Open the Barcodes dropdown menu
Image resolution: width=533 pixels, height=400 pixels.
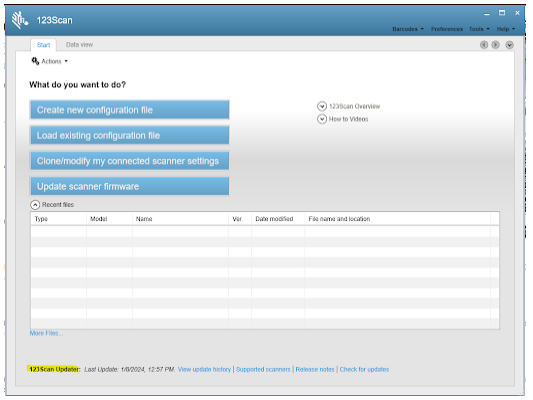408,29
